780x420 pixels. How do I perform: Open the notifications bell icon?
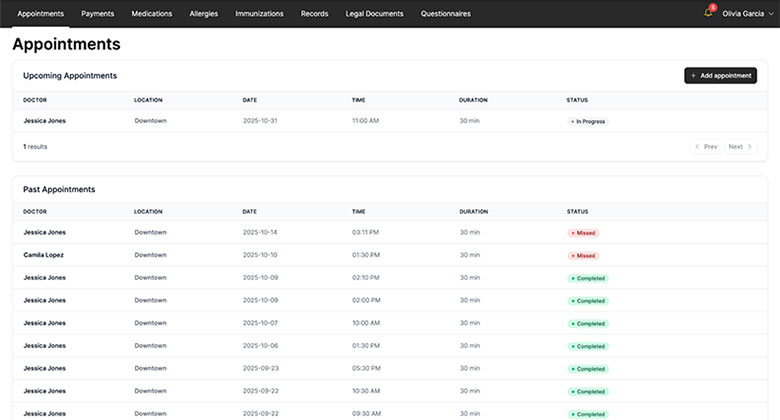click(708, 13)
